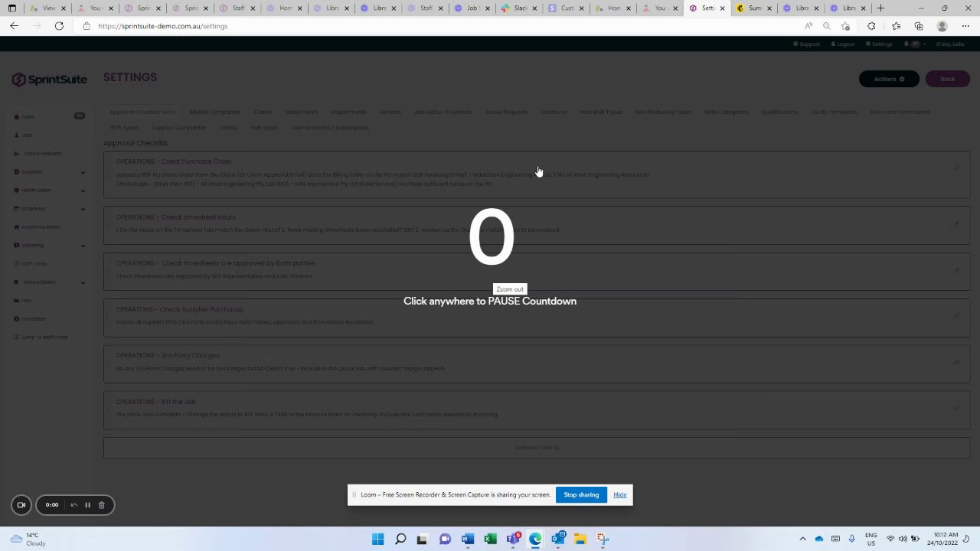Delete the Loom recording with trash icon

coord(101,505)
